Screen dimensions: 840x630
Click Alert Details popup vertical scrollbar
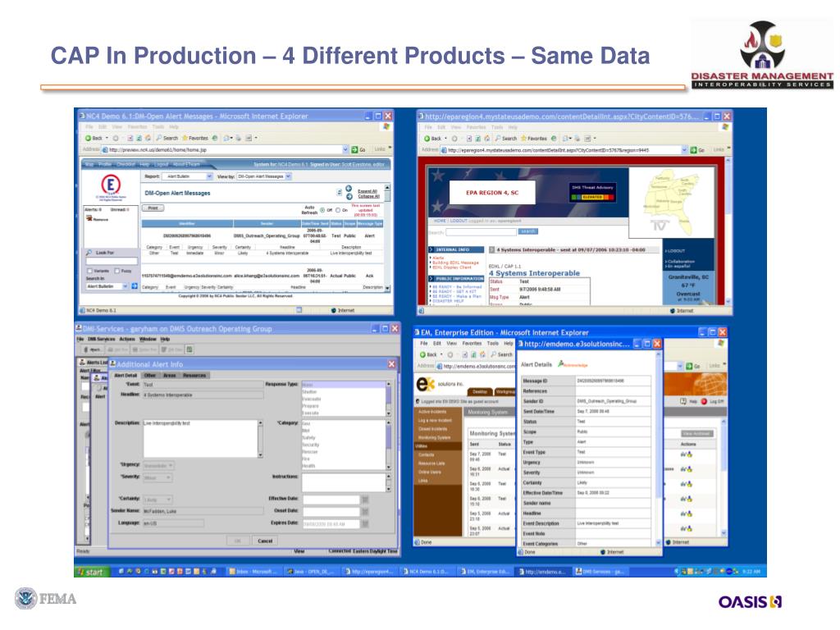click(x=659, y=448)
